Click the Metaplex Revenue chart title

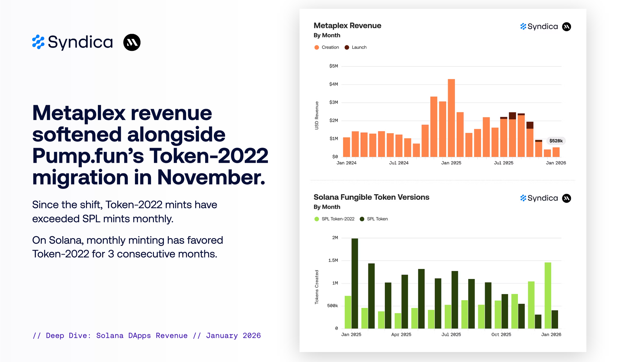point(347,26)
